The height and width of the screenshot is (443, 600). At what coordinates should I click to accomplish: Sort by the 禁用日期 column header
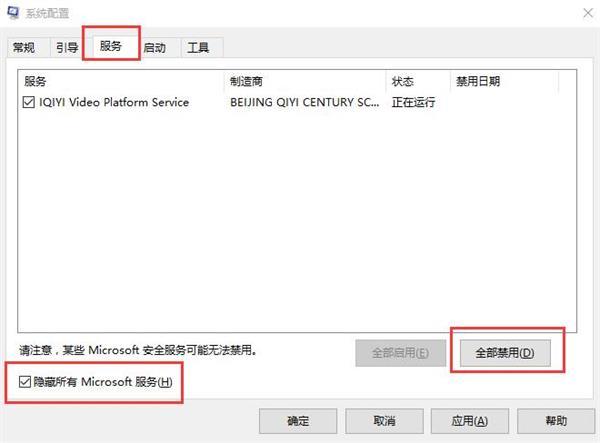pyautogui.click(x=504, y=81)
